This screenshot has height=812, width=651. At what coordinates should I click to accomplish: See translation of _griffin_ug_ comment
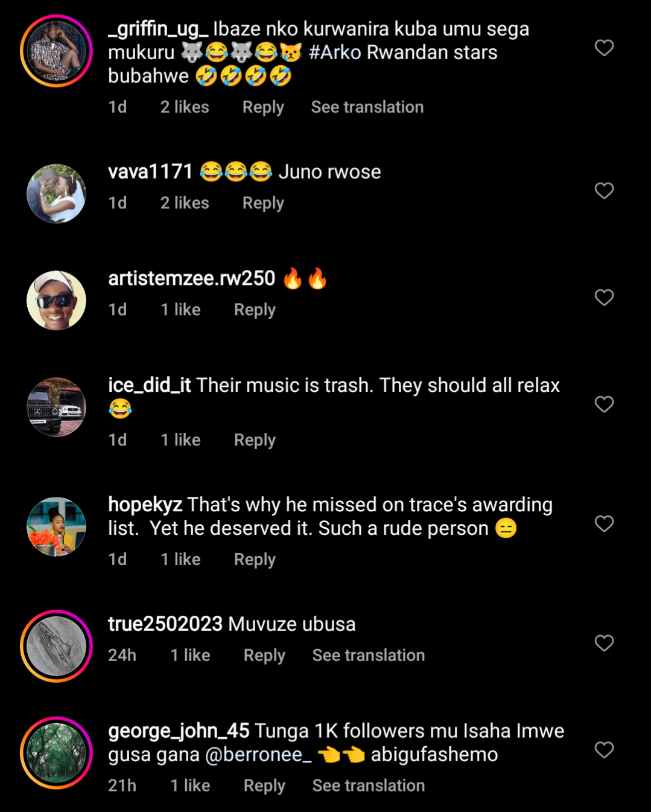[x=367, y=107]
